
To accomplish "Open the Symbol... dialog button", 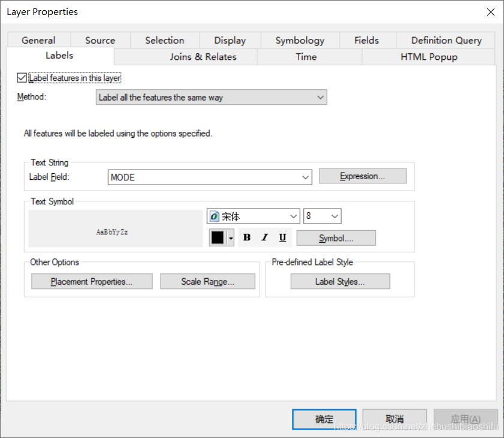I will [336, 238].
